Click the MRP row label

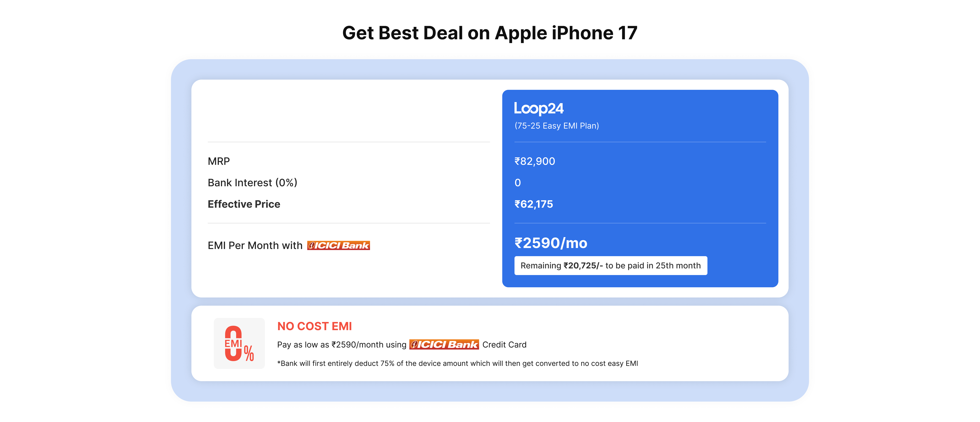point(219,161)
